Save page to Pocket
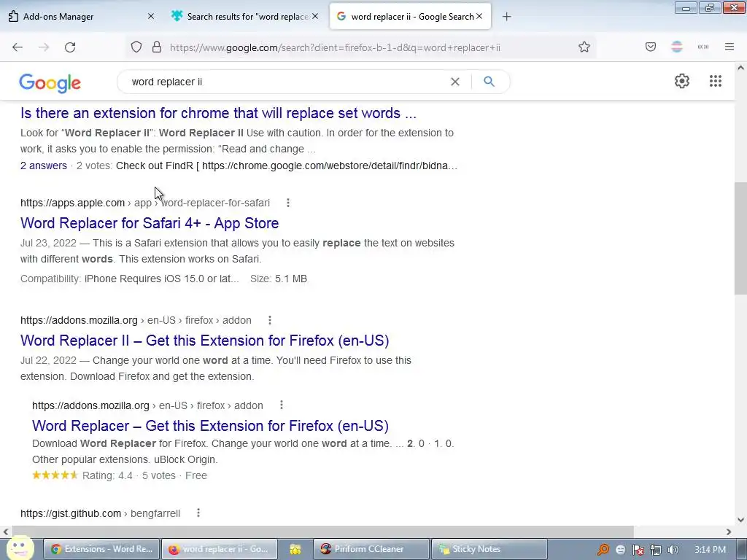The image size is (747, 560). pos(650,47)
